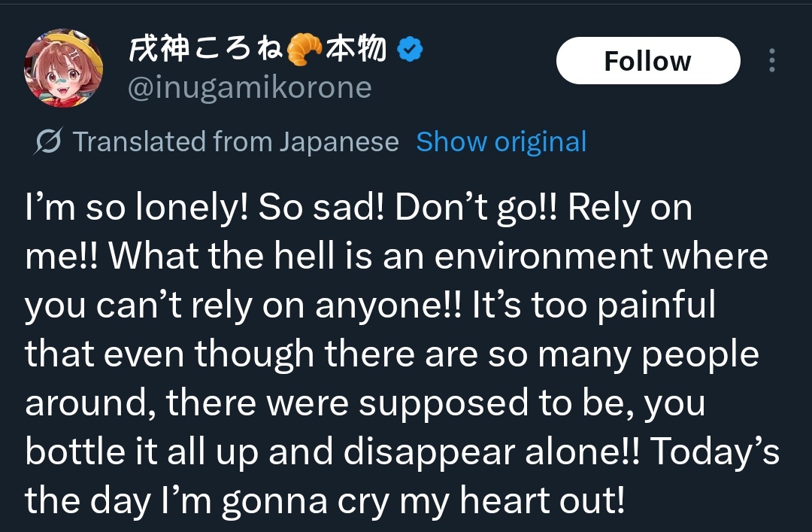Open the three-dot more options menu
The image size is (812, 532).
click(x=771, y=61)
